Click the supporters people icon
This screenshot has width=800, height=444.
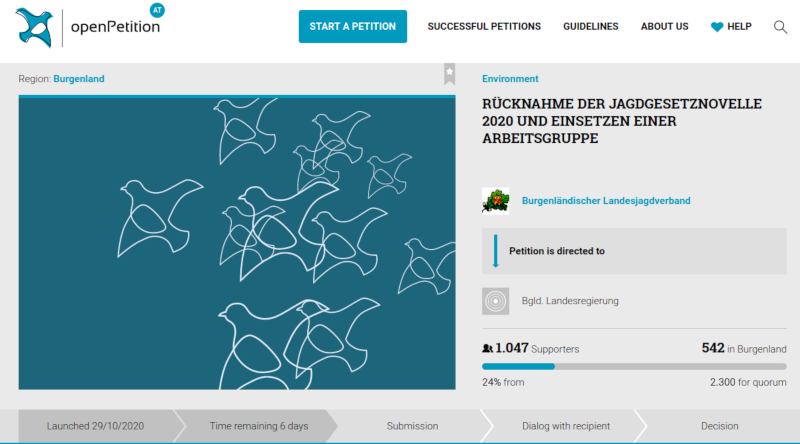[x=487, y=349]
